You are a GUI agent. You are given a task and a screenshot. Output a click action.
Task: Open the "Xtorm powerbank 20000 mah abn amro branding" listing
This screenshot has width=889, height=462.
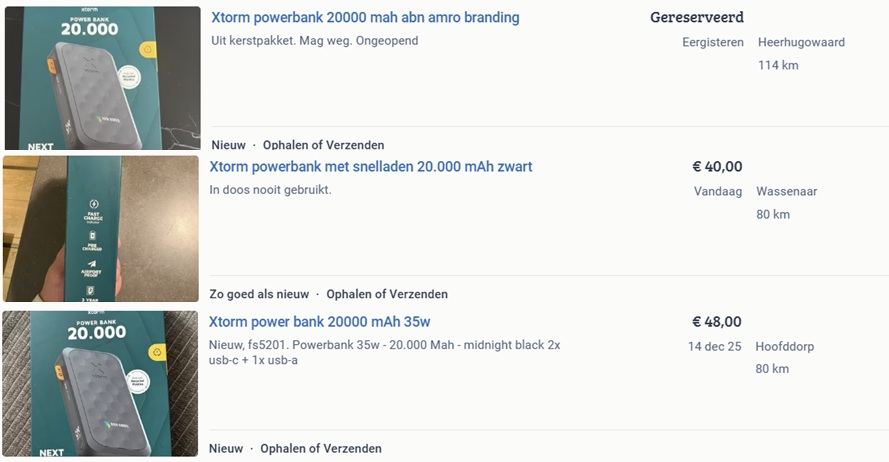point(365,18)
